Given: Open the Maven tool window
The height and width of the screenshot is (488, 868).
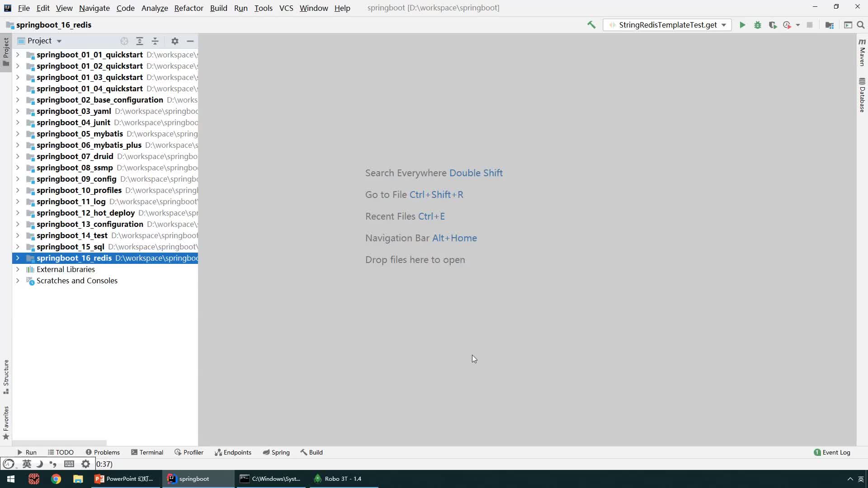Looking at the screenshot, I should pos(862,52).
